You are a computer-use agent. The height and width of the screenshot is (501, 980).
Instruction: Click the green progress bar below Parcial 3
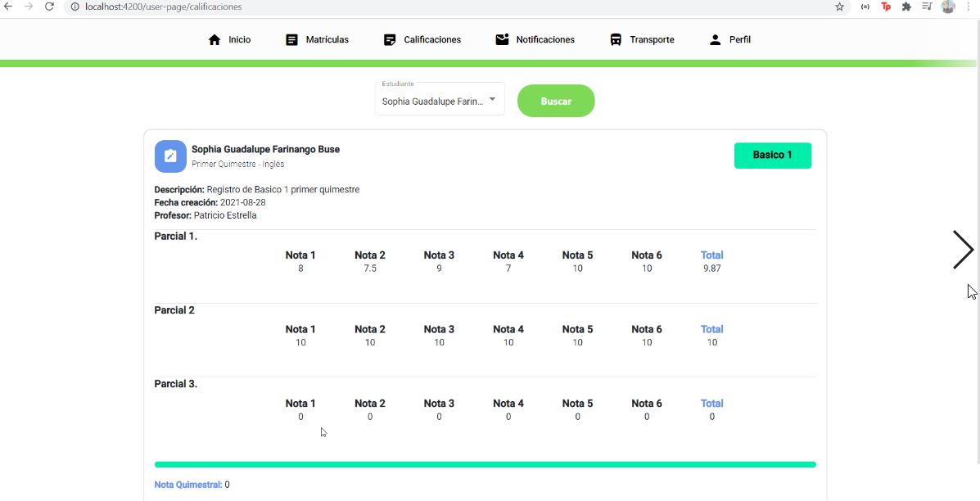485,464
